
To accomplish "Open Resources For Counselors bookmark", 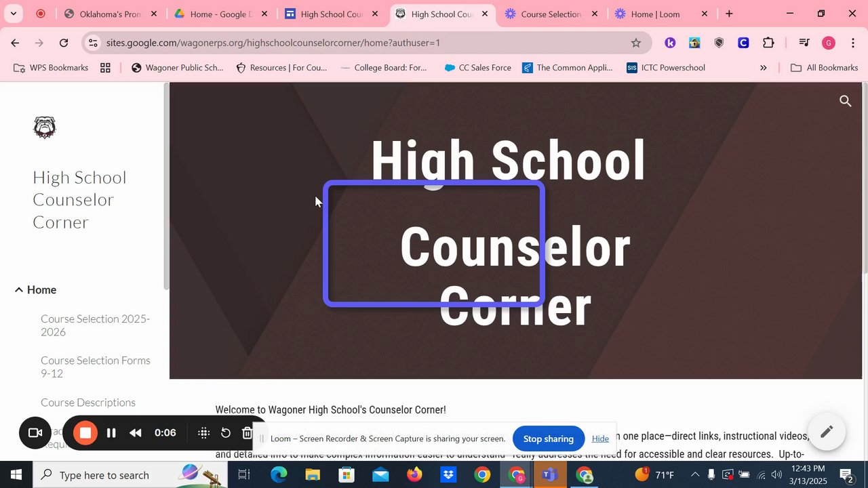I will (281, 68).
